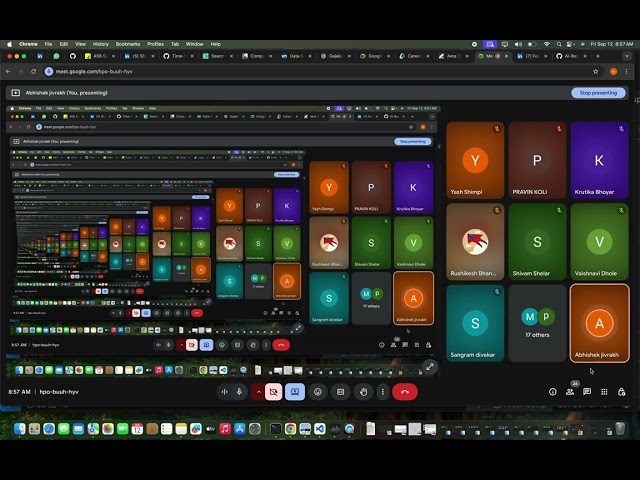Open a new tab with the outer plus button
This screenshot has width=640, height=480.
pos(598,56)
